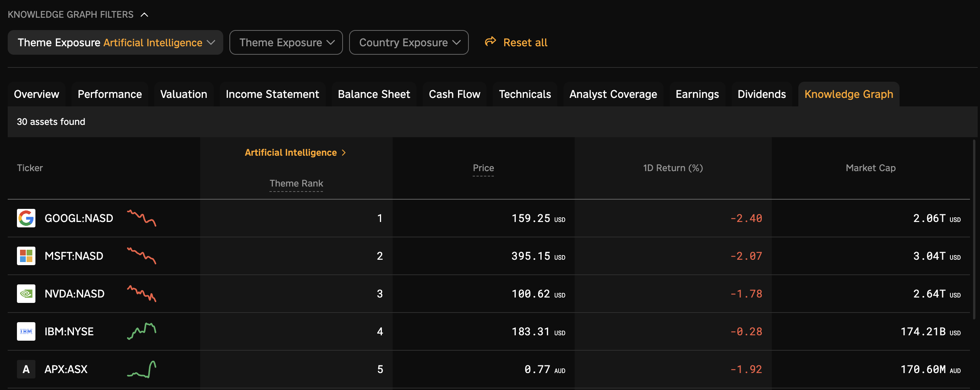This screenshot has height=390, width=980.
Task: Select the Knowledge Graph tab
Action: pyautogui.click(x=849, y=94)
